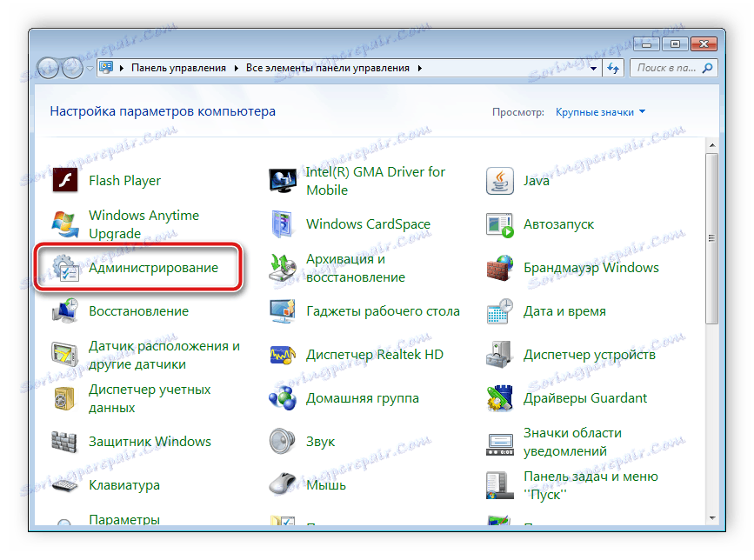Click the Диспетчер устройств icon

(x=499, y=355)
